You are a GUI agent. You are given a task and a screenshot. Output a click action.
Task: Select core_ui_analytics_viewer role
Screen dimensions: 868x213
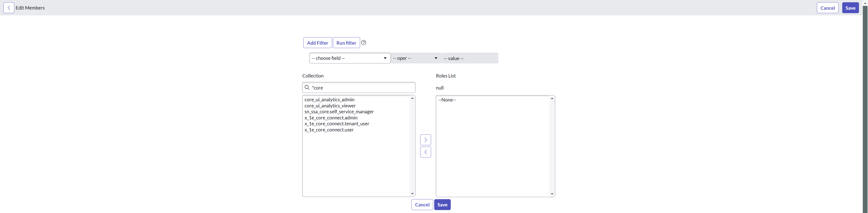(x=330, y=106)
